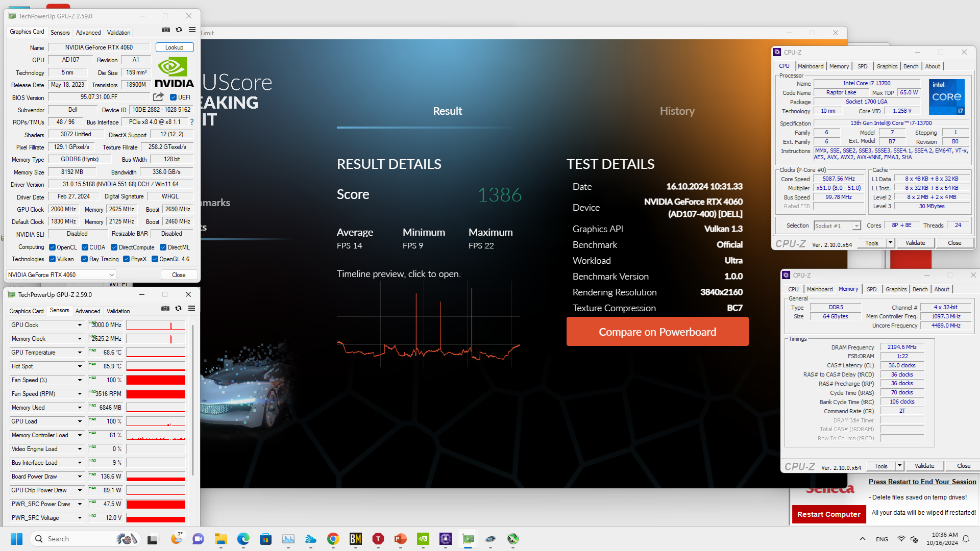Screen dimensions: 980x551
Task: Click the PWR_SRC Power Draw graph bar
Action: point(156,504)
